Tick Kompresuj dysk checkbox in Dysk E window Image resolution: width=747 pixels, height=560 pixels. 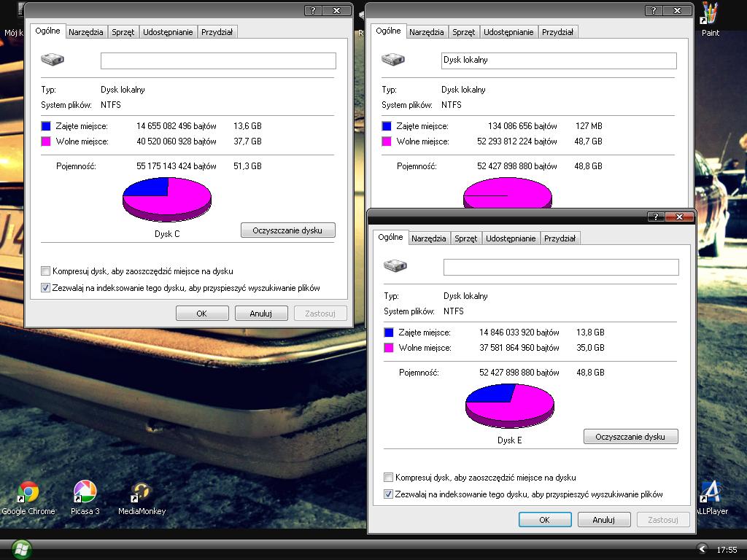click(389, 478)
